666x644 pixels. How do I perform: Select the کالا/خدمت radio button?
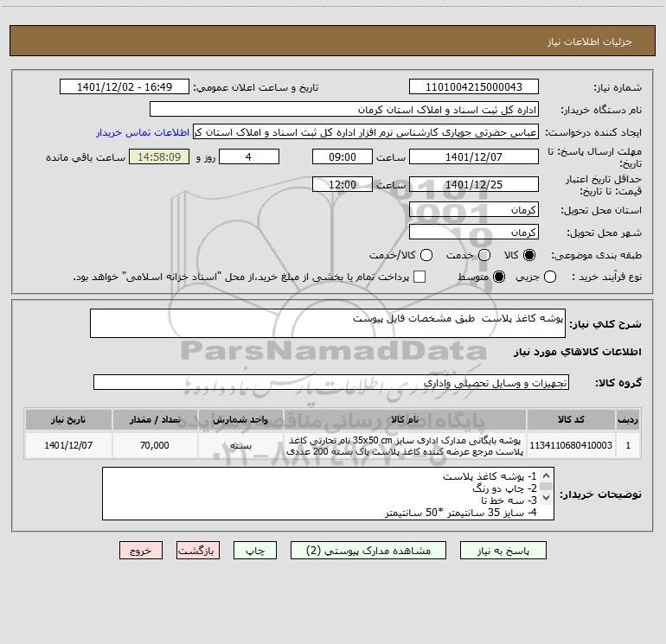pyautogui.click(x=426, y=255)
